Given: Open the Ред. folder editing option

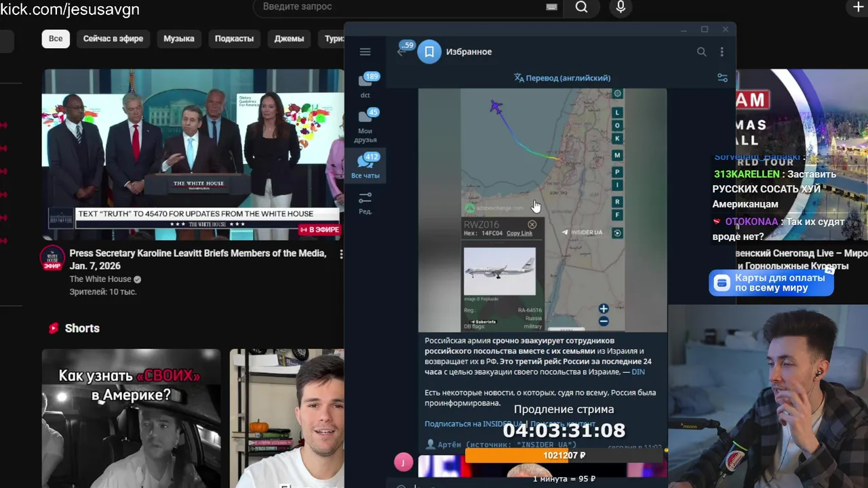Looking at the screenshot, I should [366, 203].
